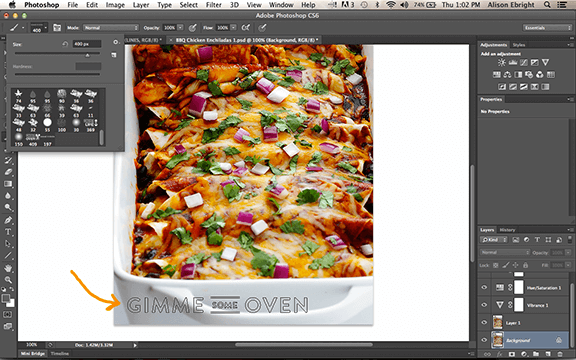Add a Posterize adjustment
The width and height of the screenshot is (576, 360).
[513, 87]
